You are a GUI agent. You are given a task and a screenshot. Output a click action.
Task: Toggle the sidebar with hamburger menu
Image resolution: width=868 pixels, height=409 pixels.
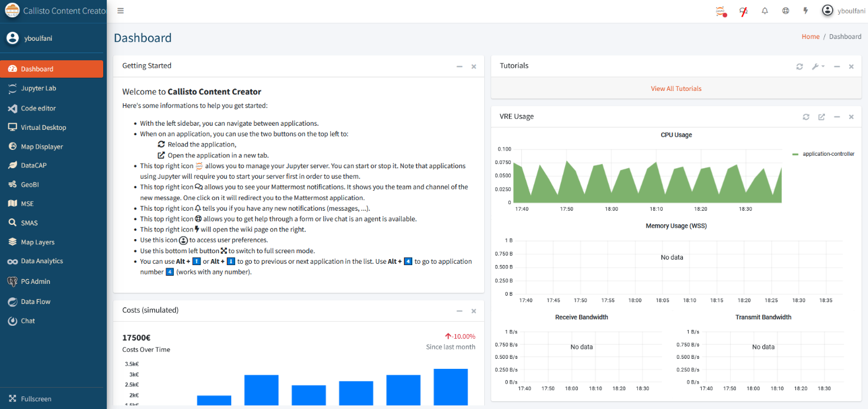coord(120,11)
